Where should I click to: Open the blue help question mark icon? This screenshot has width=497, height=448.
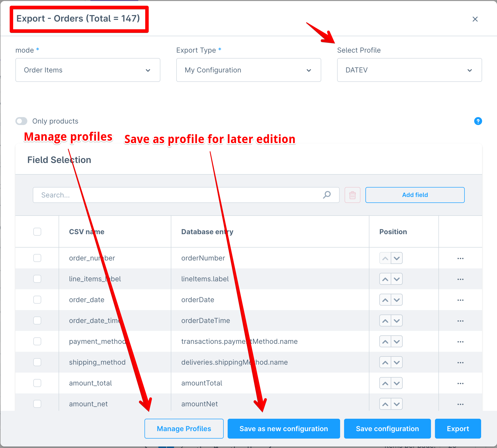(478, 121)
